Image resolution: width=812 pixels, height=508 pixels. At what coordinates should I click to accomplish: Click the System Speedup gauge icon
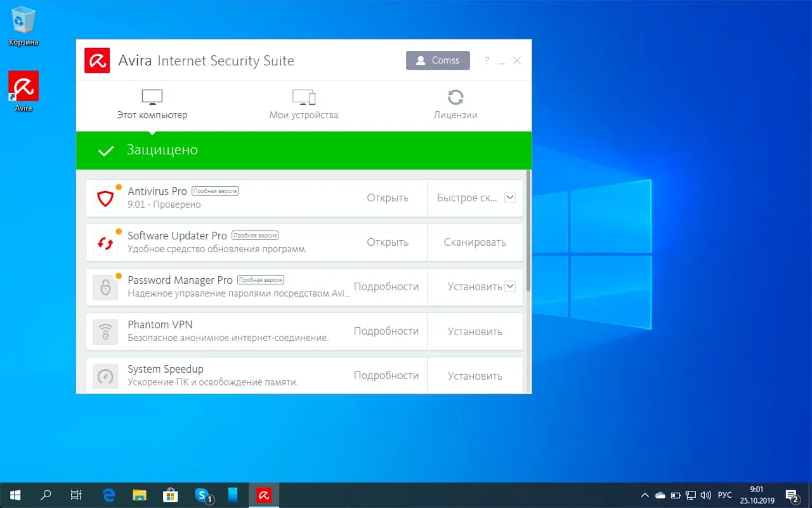tap(105, 376)
